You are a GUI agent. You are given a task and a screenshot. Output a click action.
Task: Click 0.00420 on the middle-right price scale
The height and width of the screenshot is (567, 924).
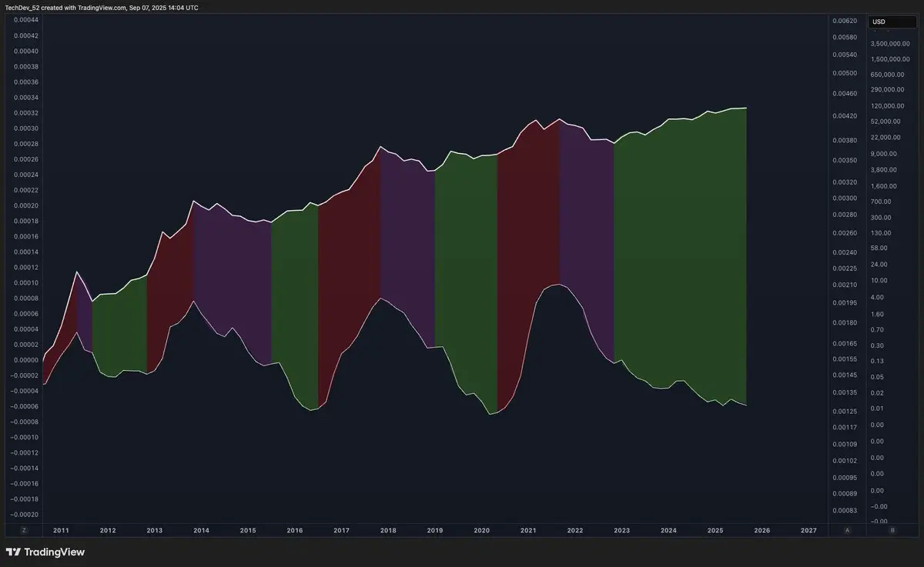pyautogui.click(x=845, y=115)
